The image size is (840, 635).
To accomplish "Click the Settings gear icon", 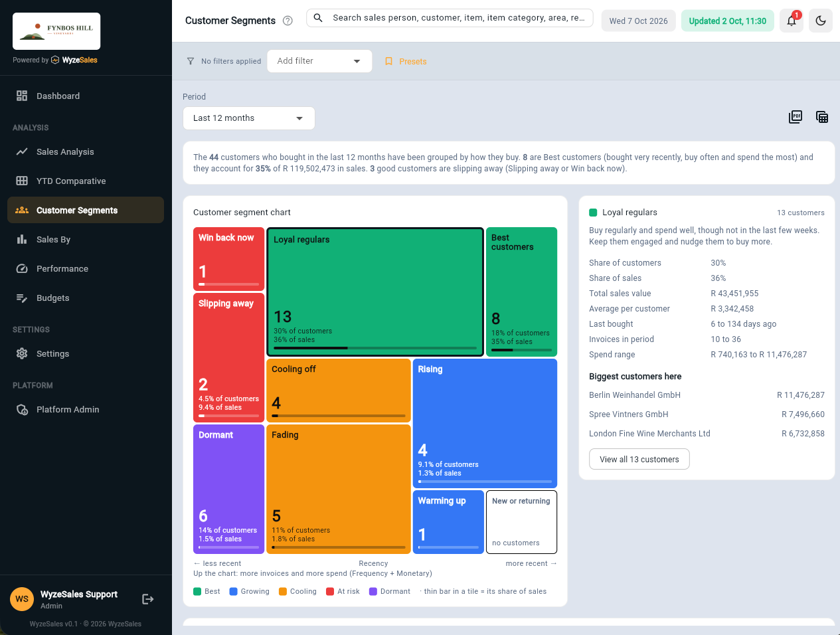I will pos(22,353).
